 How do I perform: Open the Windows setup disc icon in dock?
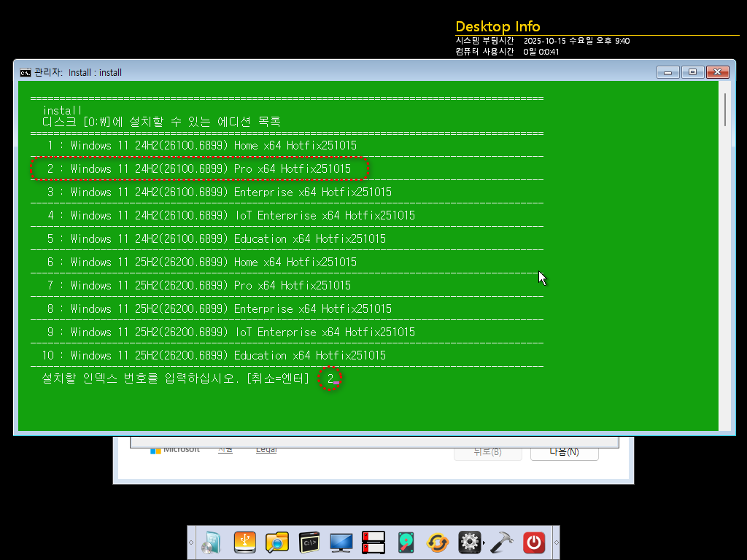point(212,542)
